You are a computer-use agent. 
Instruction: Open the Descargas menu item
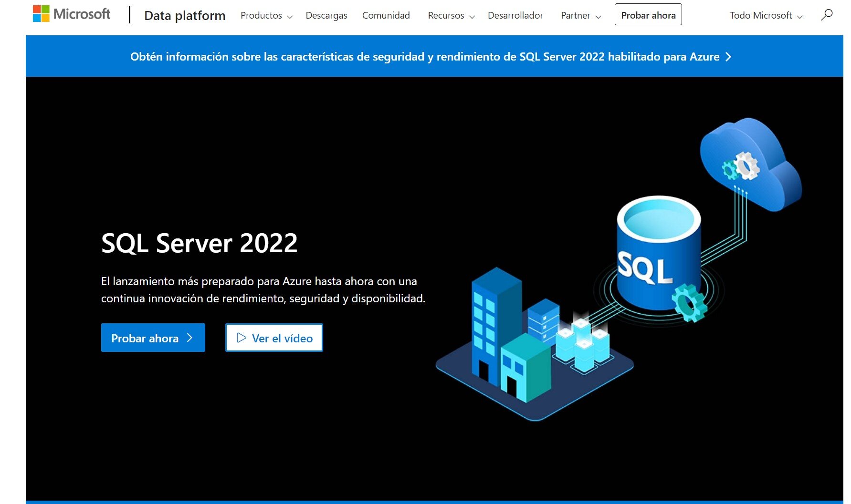[326, 15]
